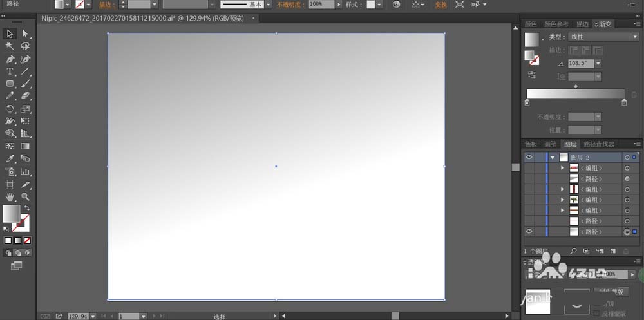This screenshot has width=644, height=320.
Task: Select the Hand tool
Action: pos(10,197)
